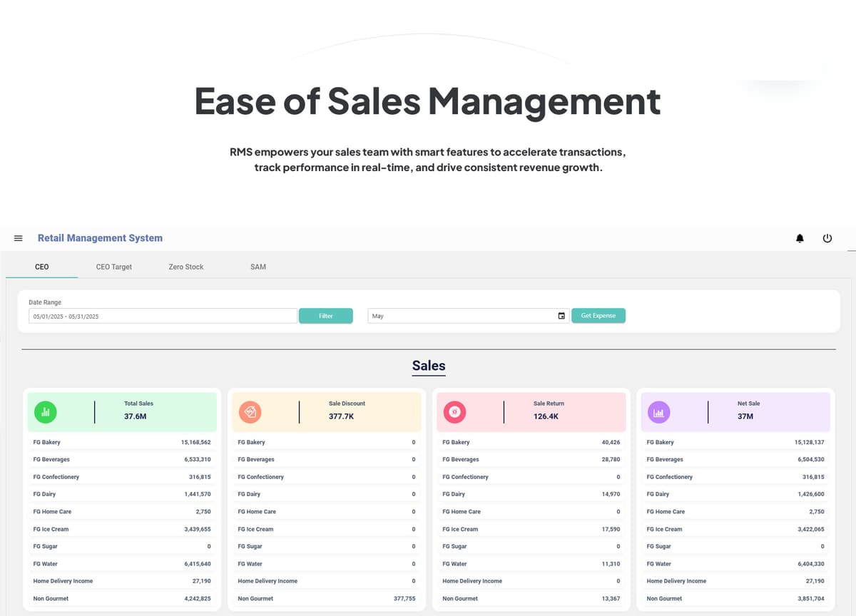This screenshot has height=616, width=856.
Task: Click 377,755 Non Gourmet discount value
Action: click(x=404, y=599)
